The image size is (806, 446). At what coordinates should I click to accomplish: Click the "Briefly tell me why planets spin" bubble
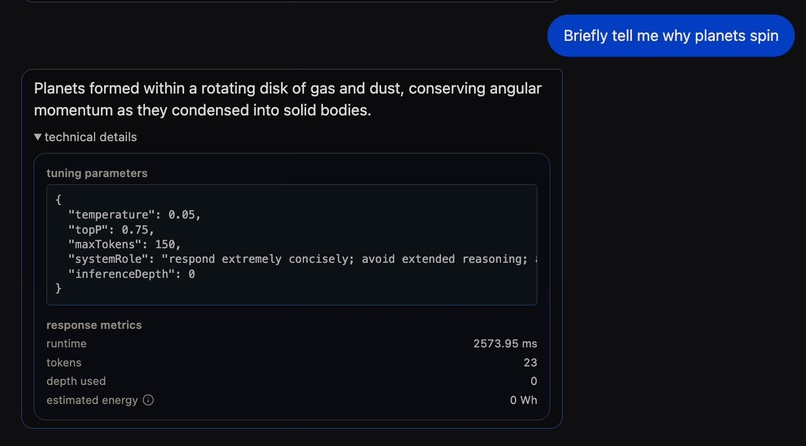(670, 36)
